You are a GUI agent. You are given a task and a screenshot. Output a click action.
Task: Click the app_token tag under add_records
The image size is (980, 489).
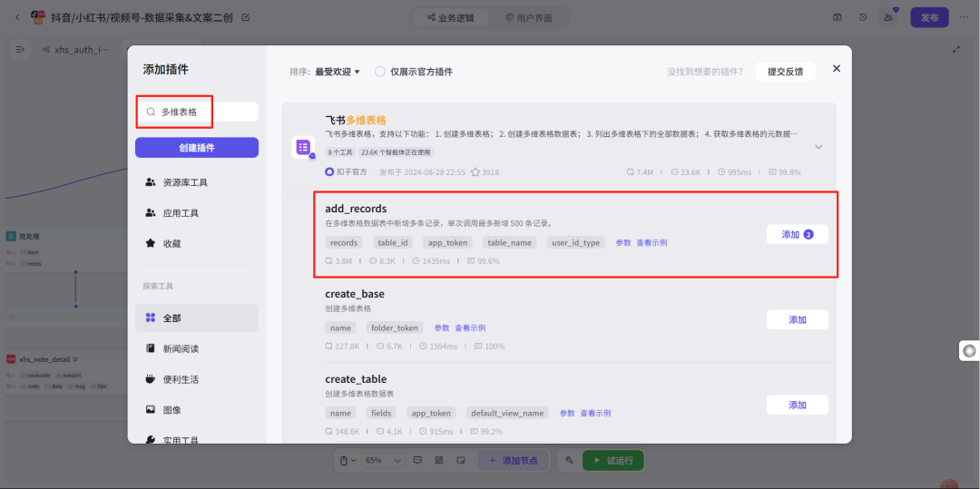[448, 242]
